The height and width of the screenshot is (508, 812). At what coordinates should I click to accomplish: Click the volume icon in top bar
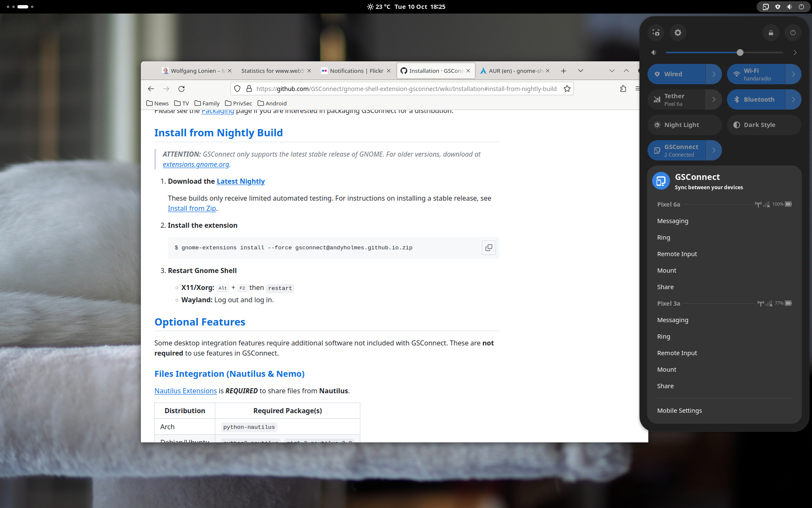(789, 7)
